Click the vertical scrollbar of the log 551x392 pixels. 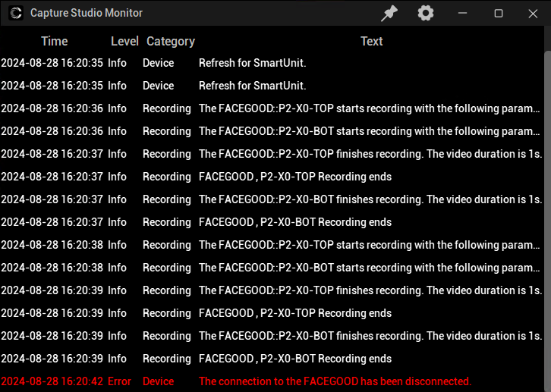click(547, 221)
